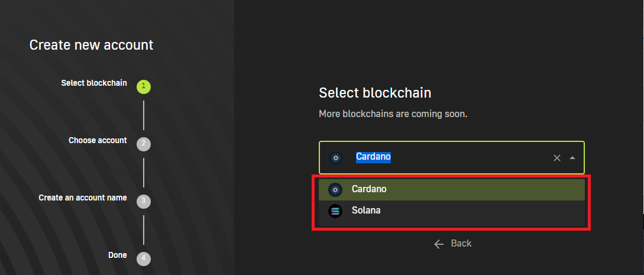644x275 pixels.
Task: Click the Solana logo in the dropdown list
Action: (336, 211)
